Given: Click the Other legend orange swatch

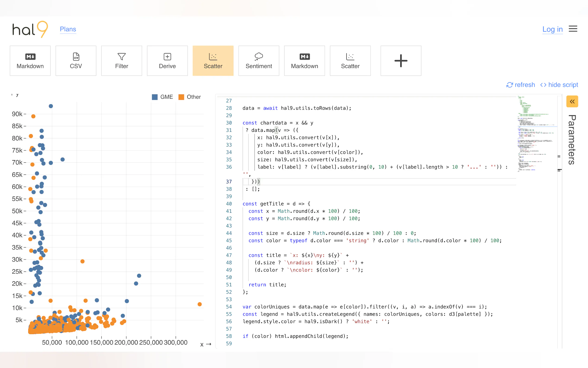Looking at the screenshot, I should click(181, 97).
